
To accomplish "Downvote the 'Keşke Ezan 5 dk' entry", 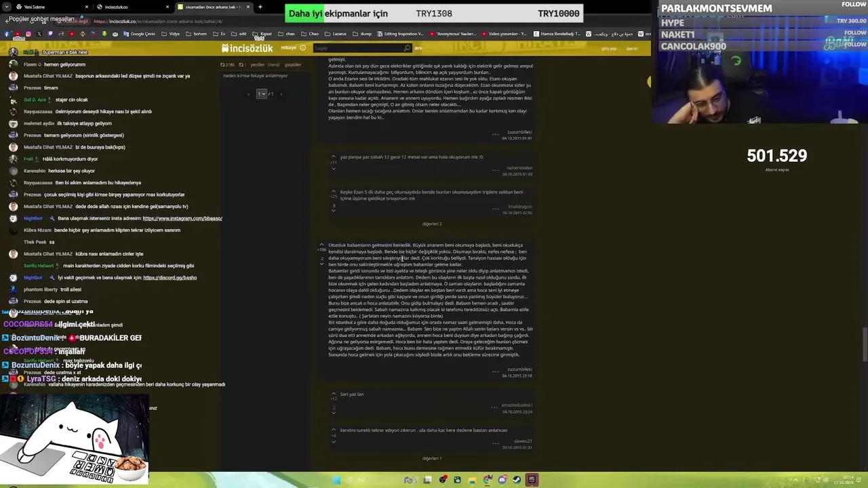I will pyautogui.click(x=333, y=210).
